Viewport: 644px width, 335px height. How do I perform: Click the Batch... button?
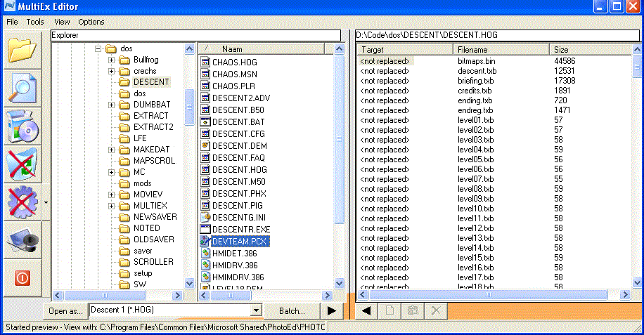pyautogui.click(x=292, y=311)
